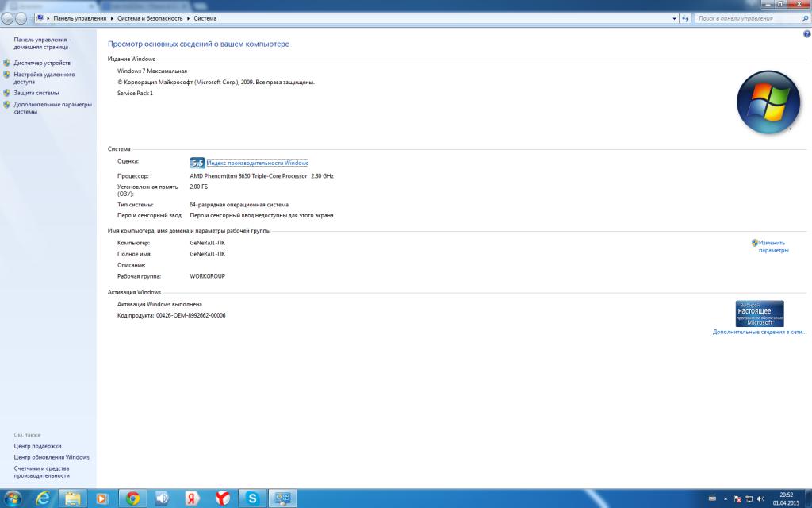Open 'Панель управления - домашняя страница'

click(x=42, y=43)
